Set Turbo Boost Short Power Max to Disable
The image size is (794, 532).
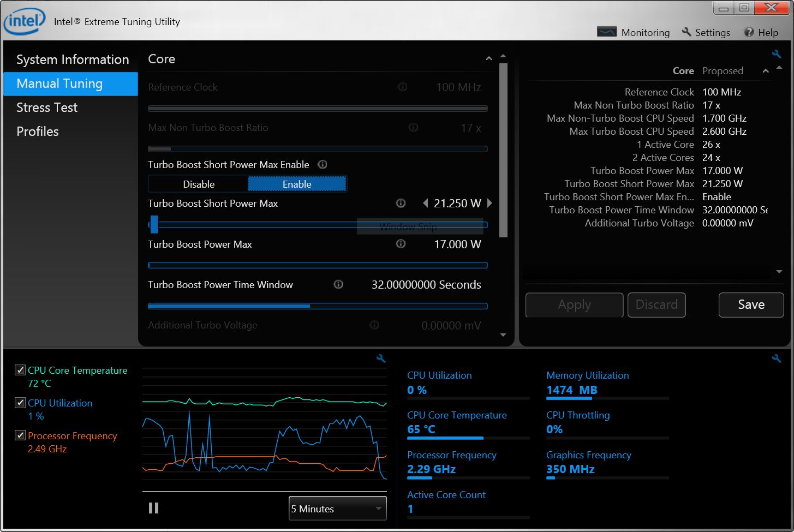[x=198, y=184]
